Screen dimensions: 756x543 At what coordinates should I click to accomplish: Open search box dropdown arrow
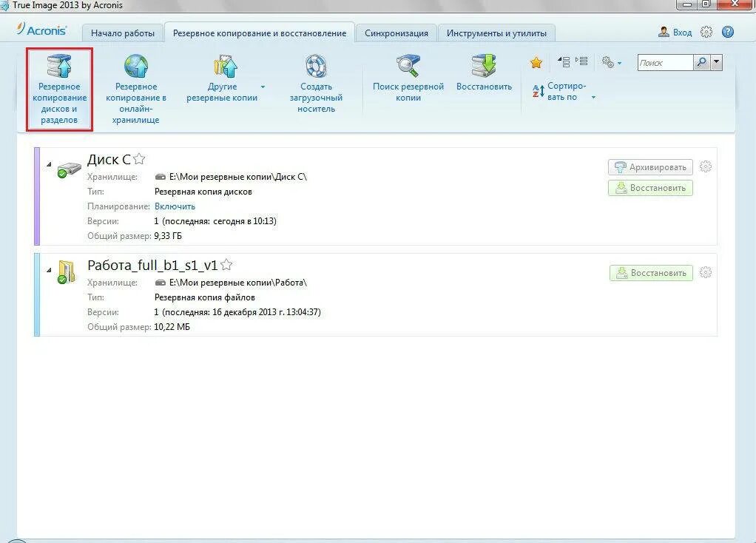coord(717,63)
